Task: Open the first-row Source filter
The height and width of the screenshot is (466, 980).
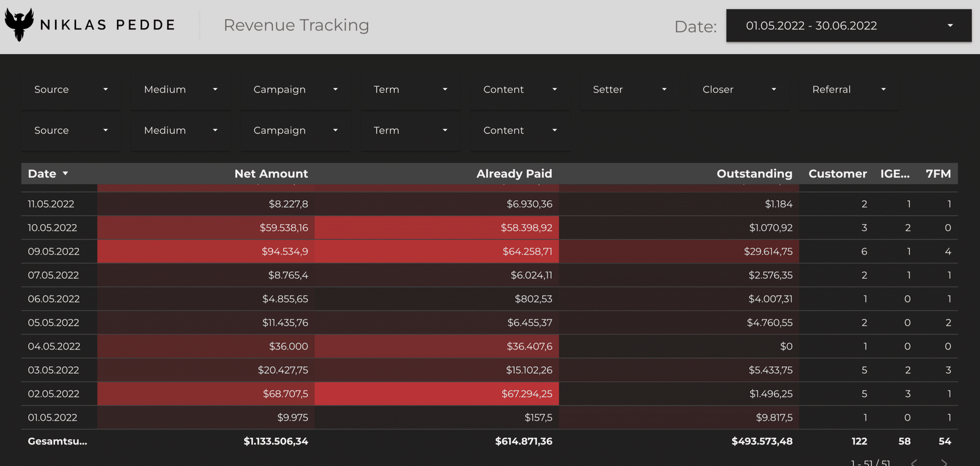Action: point(70,89)
